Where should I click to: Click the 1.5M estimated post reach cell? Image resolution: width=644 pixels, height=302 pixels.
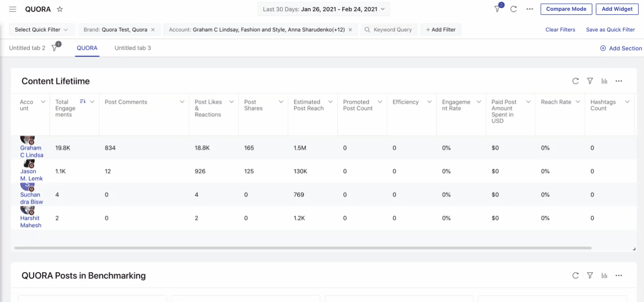click(x=300, y=148)
